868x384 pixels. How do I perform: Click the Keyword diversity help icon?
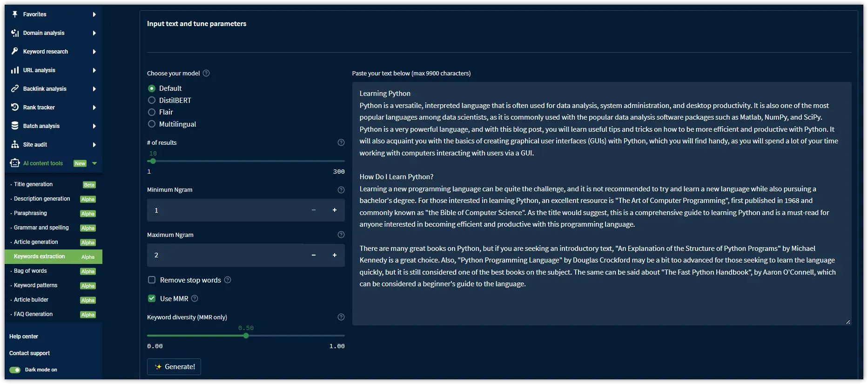[x=341, y=317]
